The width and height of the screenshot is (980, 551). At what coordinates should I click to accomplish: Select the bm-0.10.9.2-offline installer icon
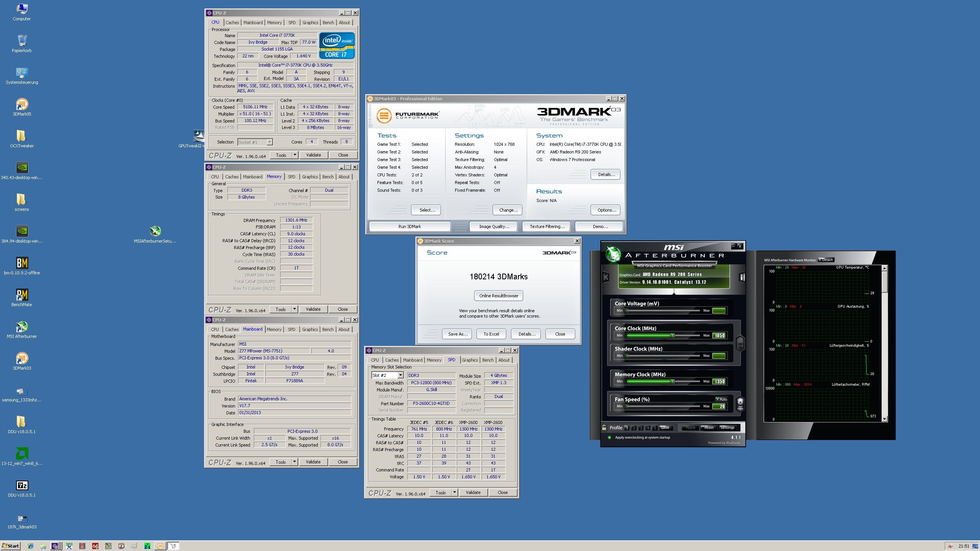(22, 266)
